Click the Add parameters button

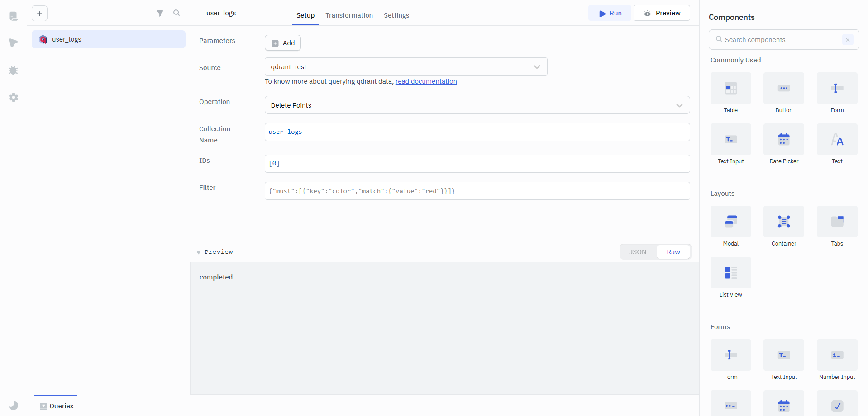tap(283, 43)
